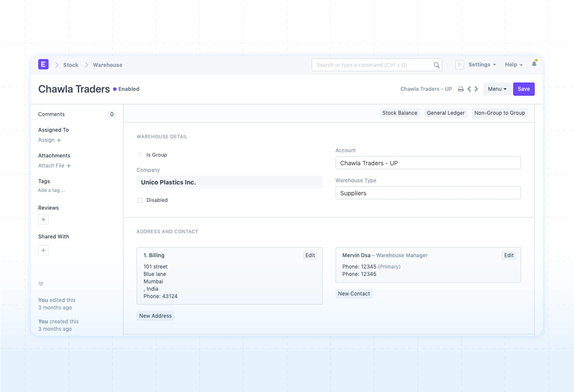Go to next record with right chevron

pyautogui.click(x=476, y=89)
